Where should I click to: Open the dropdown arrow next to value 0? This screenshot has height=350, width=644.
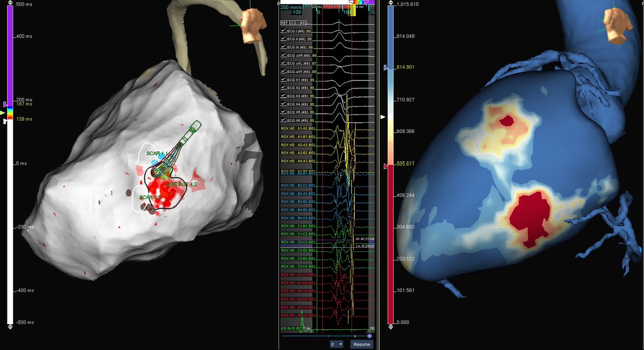[340, 344]
